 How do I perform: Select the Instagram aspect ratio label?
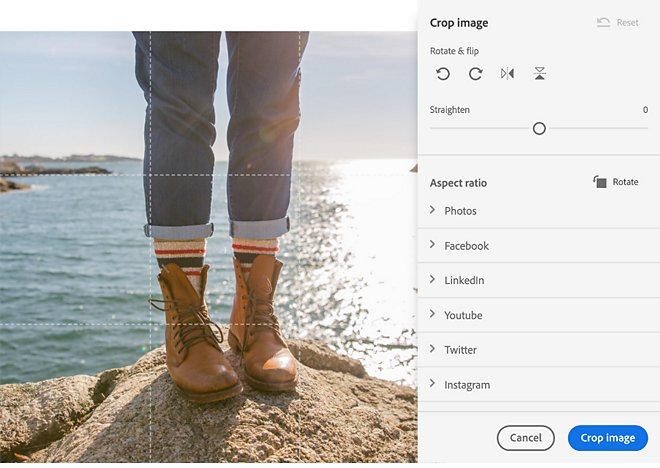[x=467, y=385]
